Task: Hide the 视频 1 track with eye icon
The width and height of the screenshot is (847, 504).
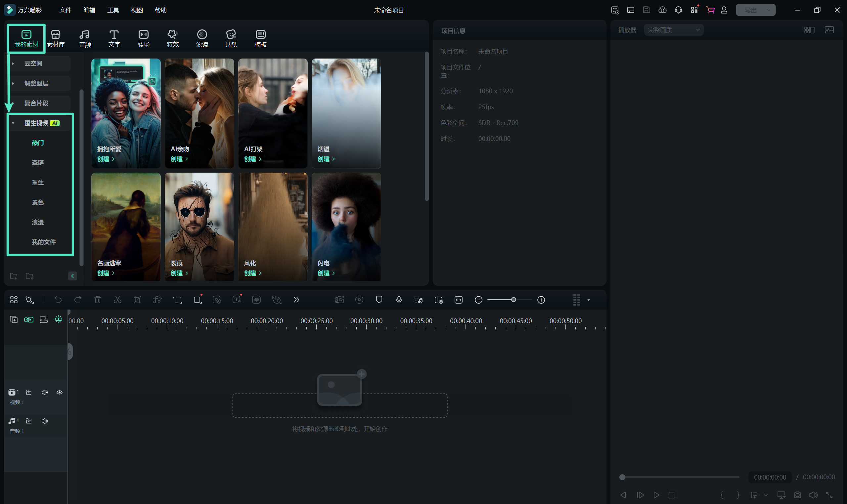Action: (60, 392)
